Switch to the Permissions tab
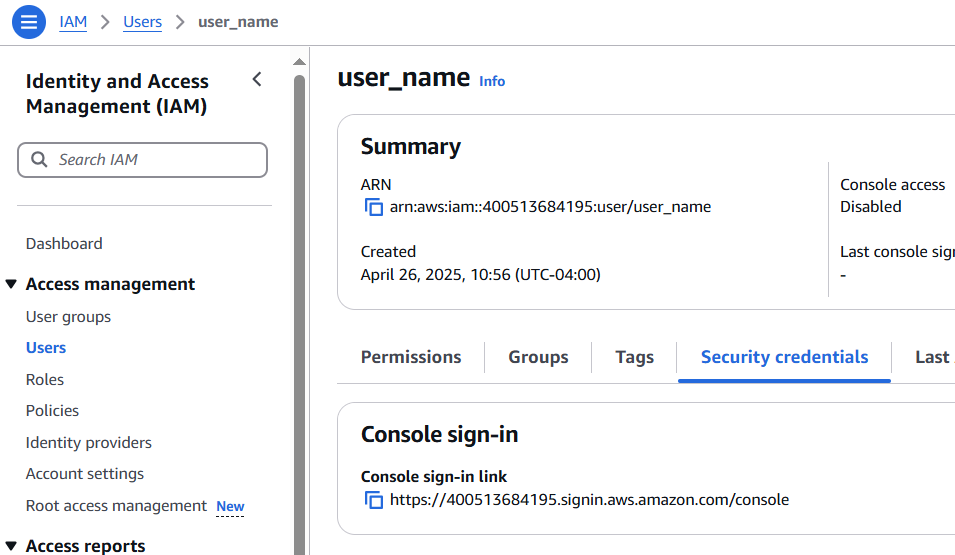The image size is (955, 555). coord(411,357)
